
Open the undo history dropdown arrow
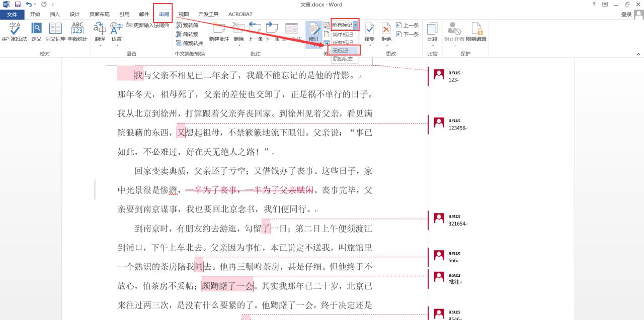pos(35,5)
